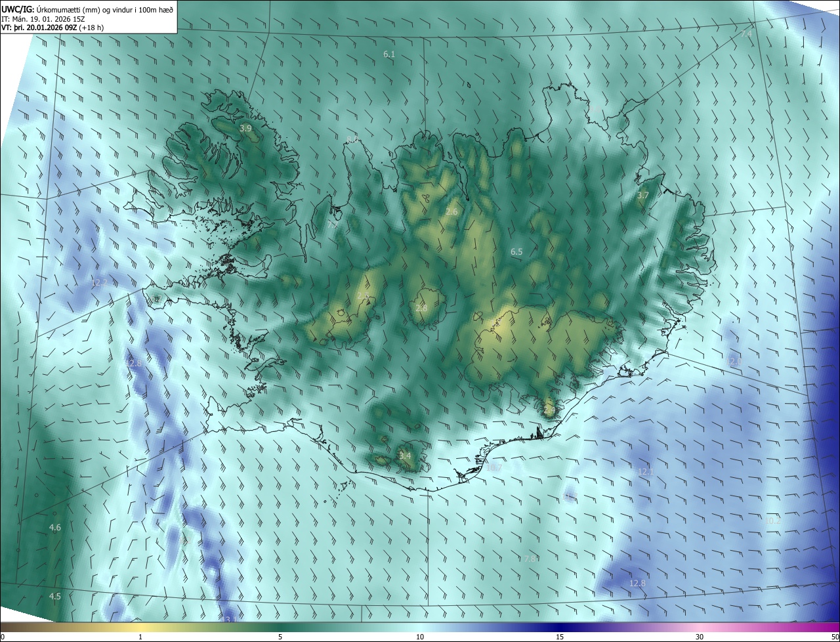Click the 10 tick on the color scale
840x642 pixels.
click(x=420, y=637)
